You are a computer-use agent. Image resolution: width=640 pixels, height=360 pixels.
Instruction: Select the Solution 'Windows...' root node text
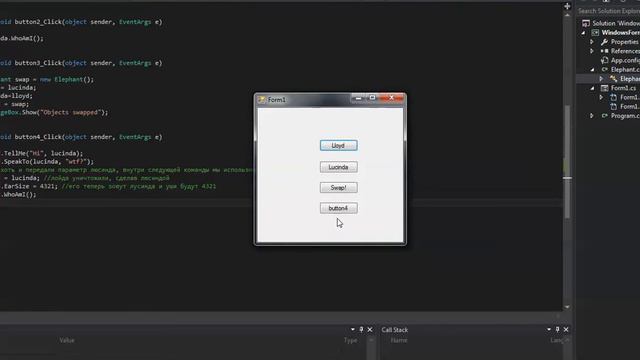point(616,23)
